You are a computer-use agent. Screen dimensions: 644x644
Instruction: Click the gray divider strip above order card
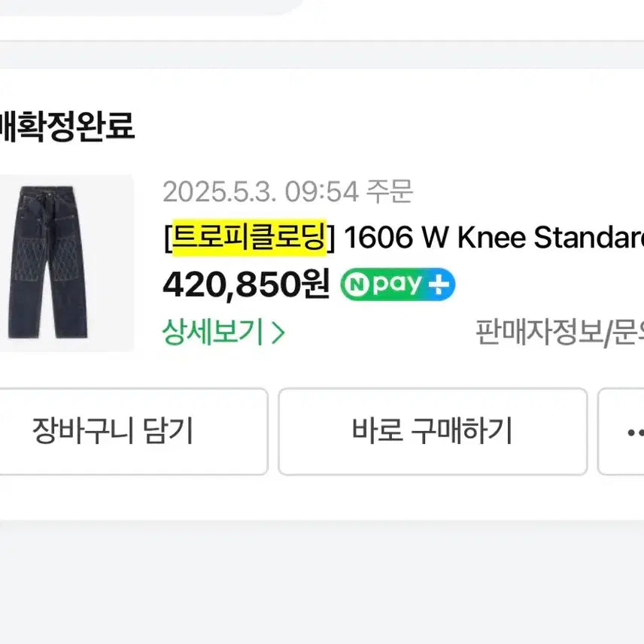tap(322, 54)
